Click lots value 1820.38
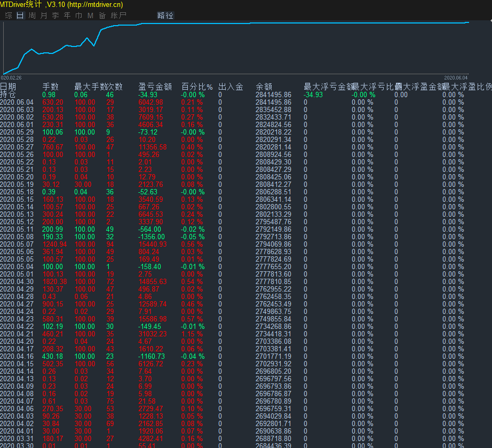 coord(54,281)
